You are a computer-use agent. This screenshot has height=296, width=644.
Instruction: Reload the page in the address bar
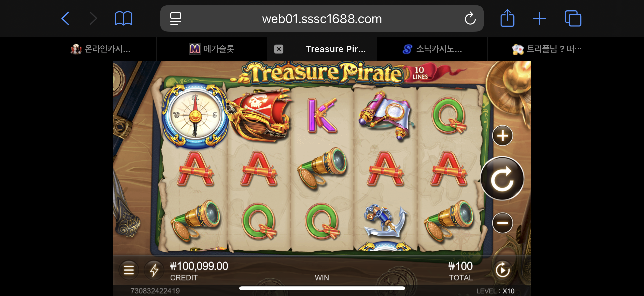[x=470, y=18]
